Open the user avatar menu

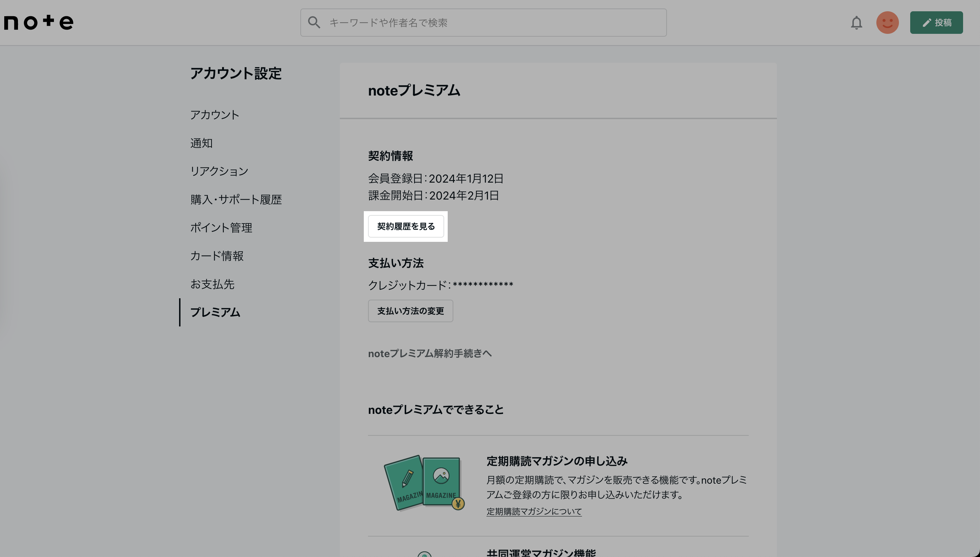coord(887,23)
